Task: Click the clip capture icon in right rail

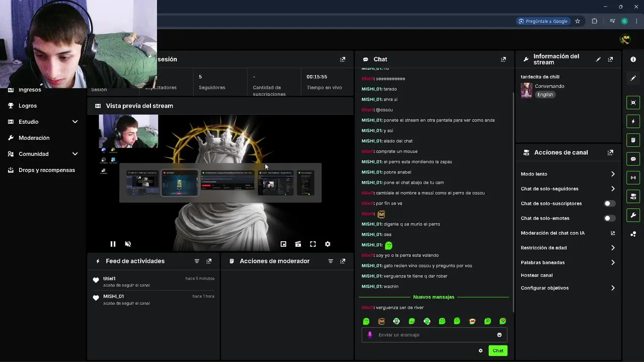Action: pos(633,103)
